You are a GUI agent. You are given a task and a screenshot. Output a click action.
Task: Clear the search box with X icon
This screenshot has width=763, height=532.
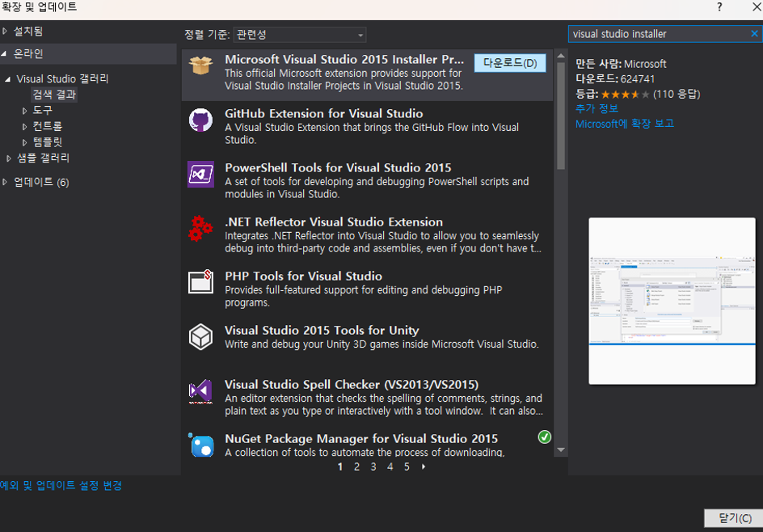coord(754,34)
